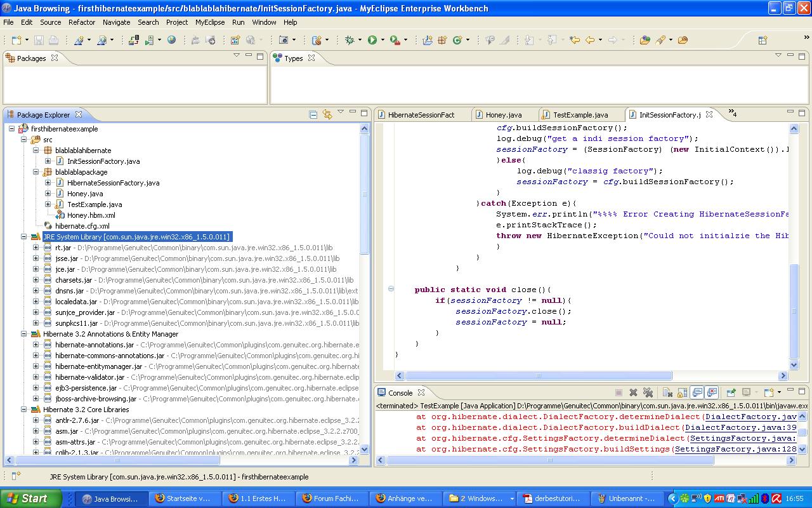
Task: Click the Debug bug icon in toolbar
Action: click(x=350, y=40)
